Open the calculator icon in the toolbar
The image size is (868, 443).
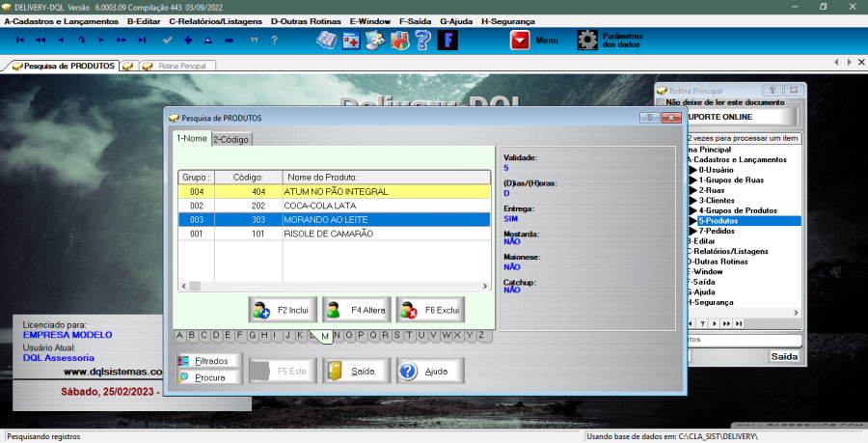coord(351,41)
